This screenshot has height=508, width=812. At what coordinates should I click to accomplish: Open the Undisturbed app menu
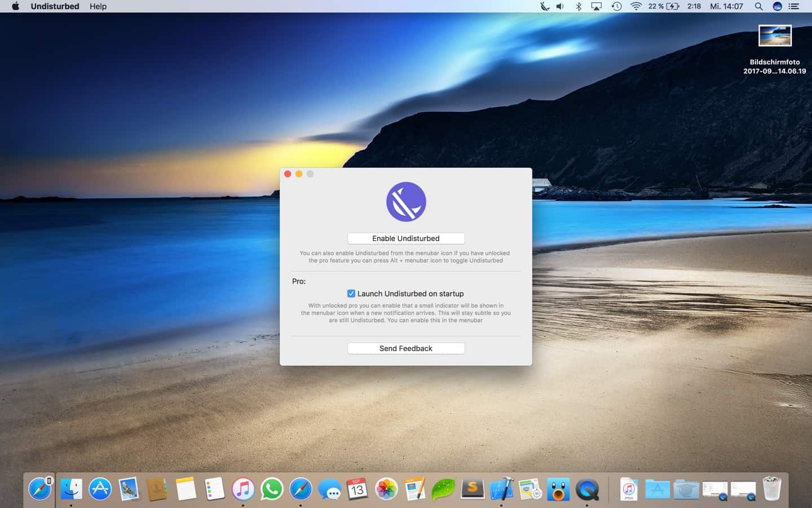click(55, 6)
